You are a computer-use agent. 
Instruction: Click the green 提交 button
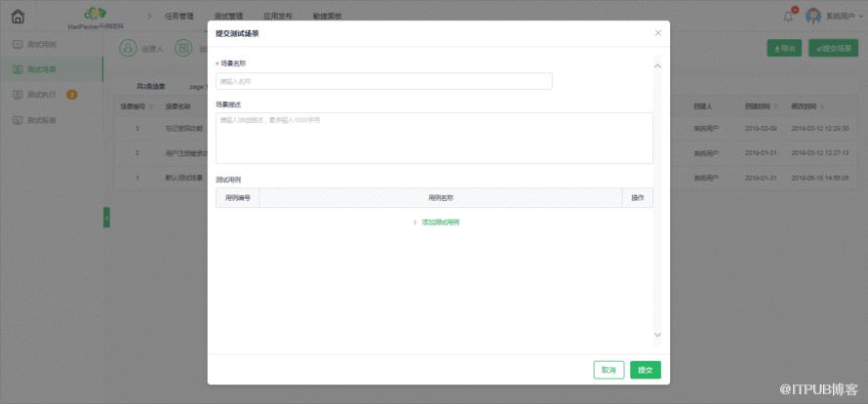coord(646,370)
